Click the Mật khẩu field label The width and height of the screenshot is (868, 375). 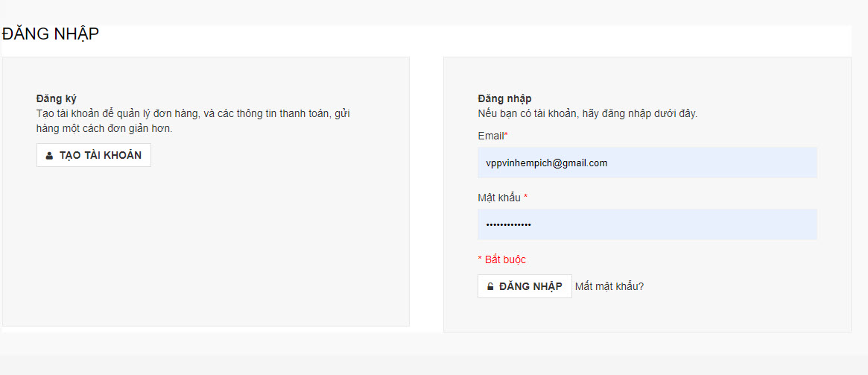click(x=498, y=198)
